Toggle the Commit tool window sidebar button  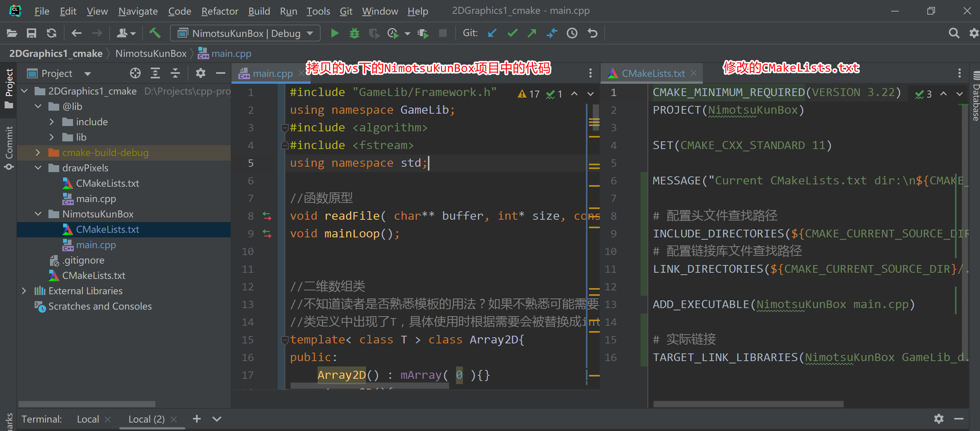(8, 148)
